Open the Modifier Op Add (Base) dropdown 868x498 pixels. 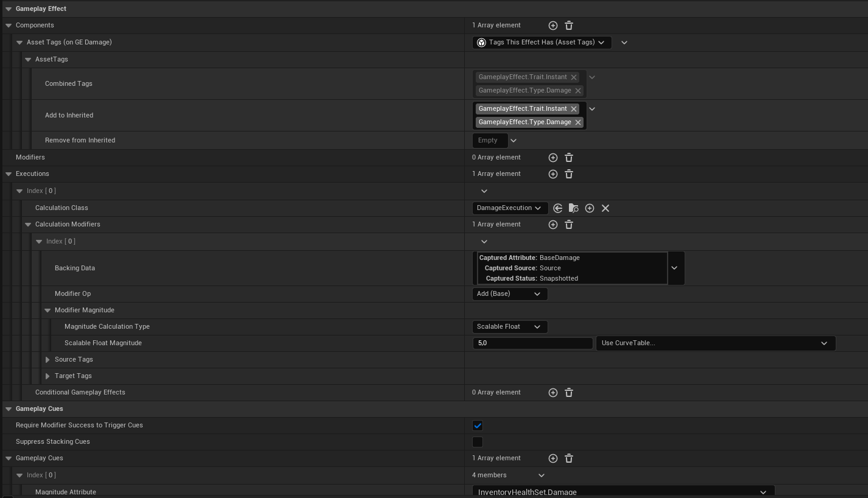[x=509, y=294]
